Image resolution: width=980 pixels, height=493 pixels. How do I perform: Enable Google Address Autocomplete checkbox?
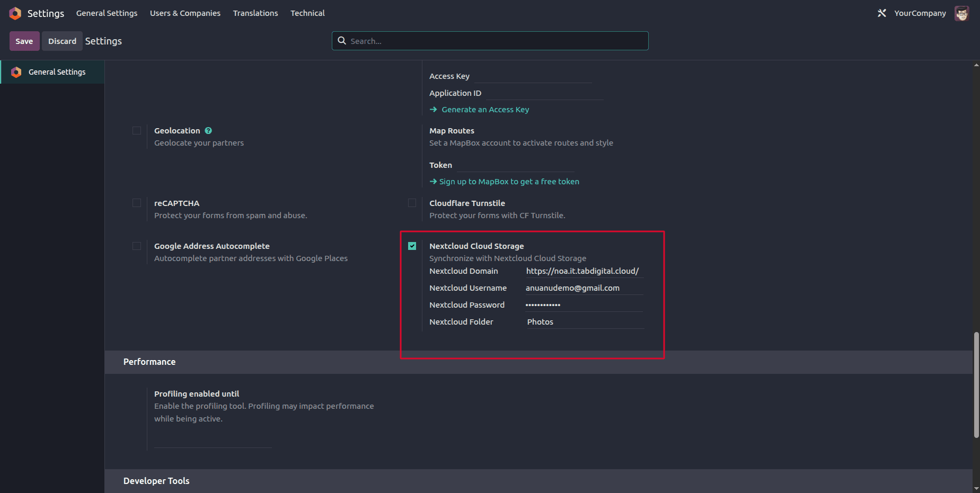[137, 246]
